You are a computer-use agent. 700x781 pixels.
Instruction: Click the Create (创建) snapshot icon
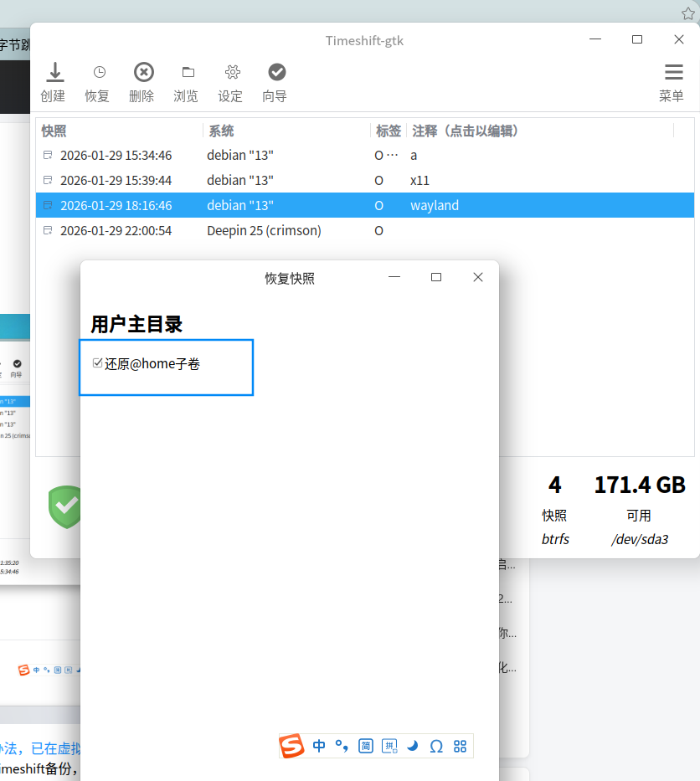tap(54, 72)
